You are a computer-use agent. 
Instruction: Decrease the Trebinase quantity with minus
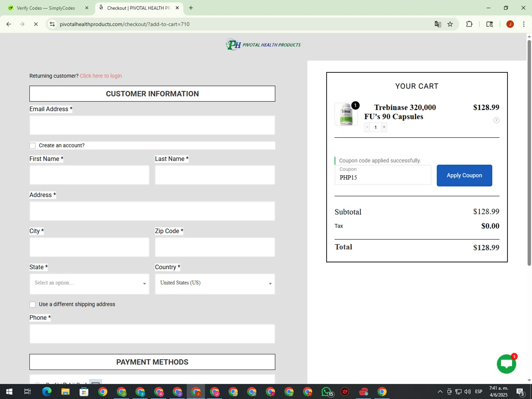point(367,127)
